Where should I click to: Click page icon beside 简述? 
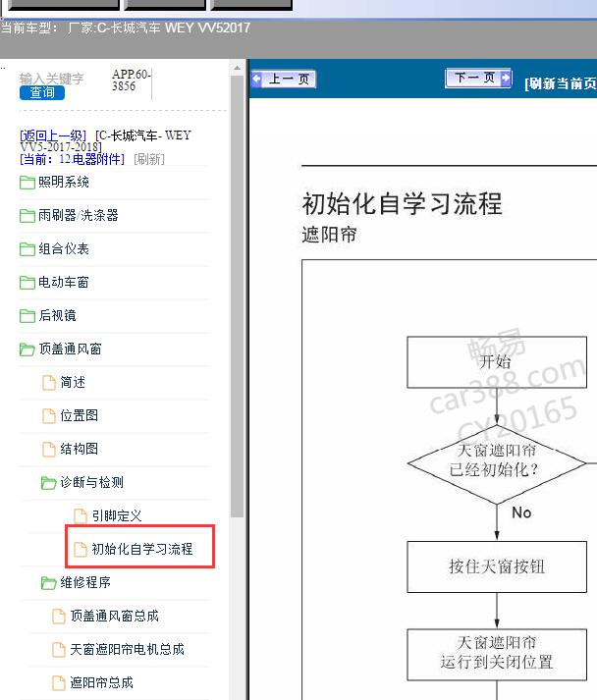pos(49,383)
